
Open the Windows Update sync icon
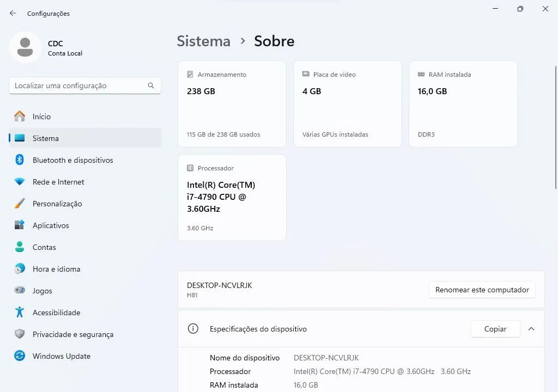pyautogui.click(x=20, y=356)
